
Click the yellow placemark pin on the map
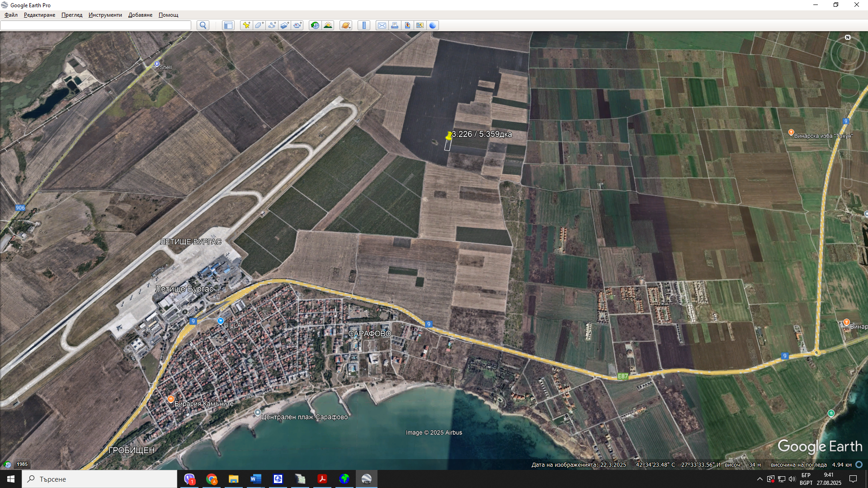[x=448, y=136]
